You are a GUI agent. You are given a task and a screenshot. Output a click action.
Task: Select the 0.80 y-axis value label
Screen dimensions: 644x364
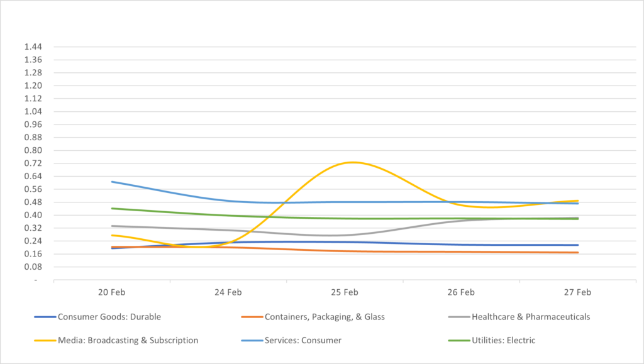pyautogui.click(x=32, y=150)
